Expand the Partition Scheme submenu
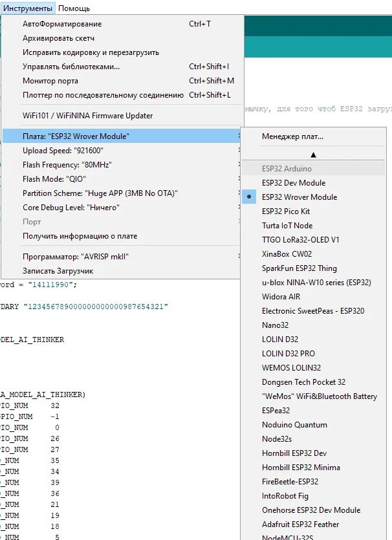 pos(121,193)
